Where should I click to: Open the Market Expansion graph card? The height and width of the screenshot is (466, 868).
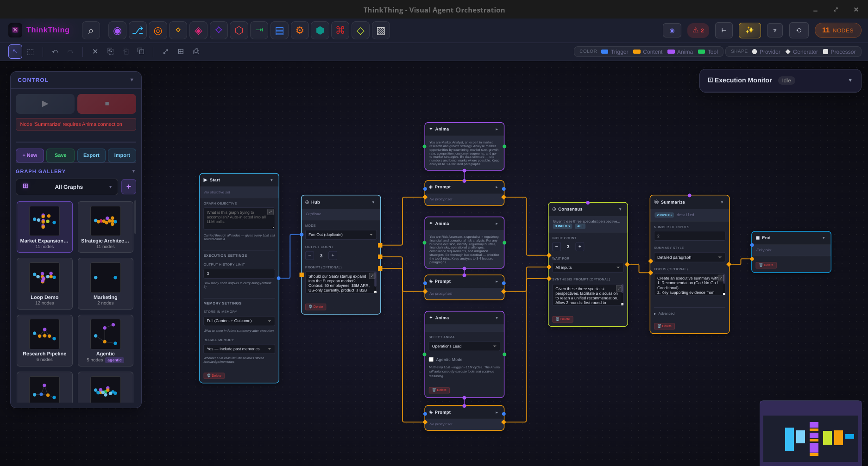pyautogui.click(x=44, y=227)
